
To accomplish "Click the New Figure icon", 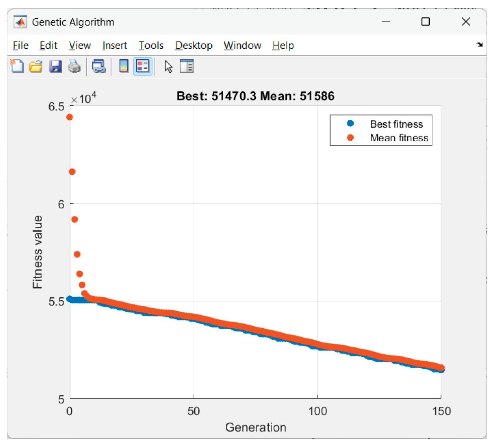I will click(x=17, y=66).
